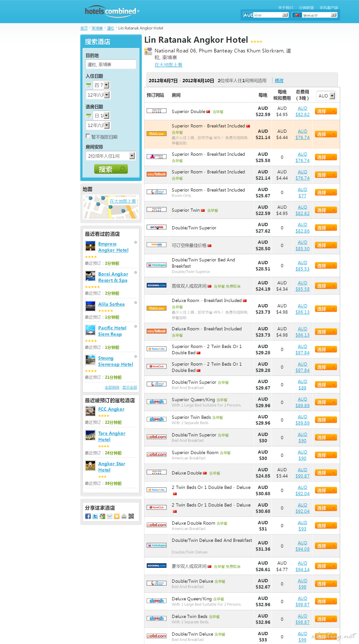
Task: Click the HotelClub logo for Superior Room
Action: click(x=156, y=367)
